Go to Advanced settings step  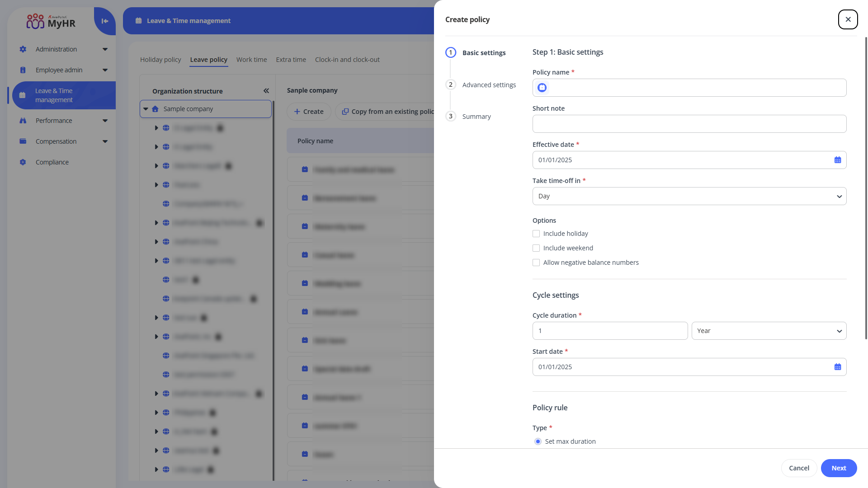tap(489, 85)
